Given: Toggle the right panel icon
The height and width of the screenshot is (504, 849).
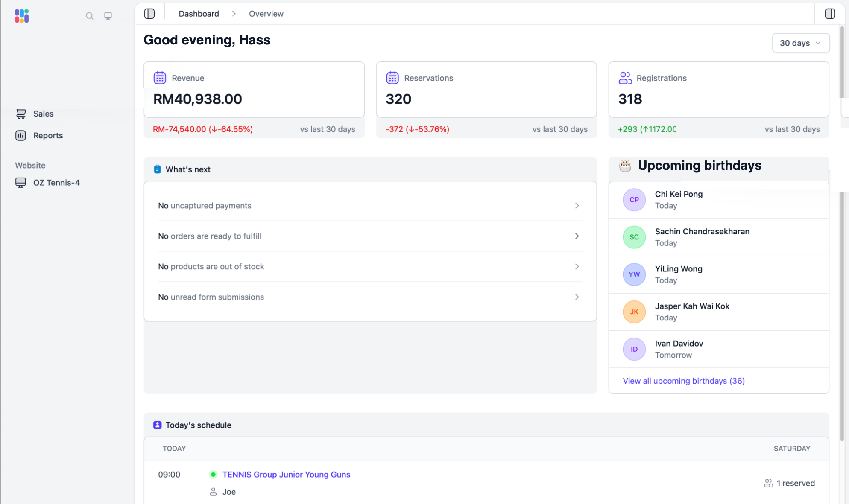Looking at the screenshot, I should point(830,14).
